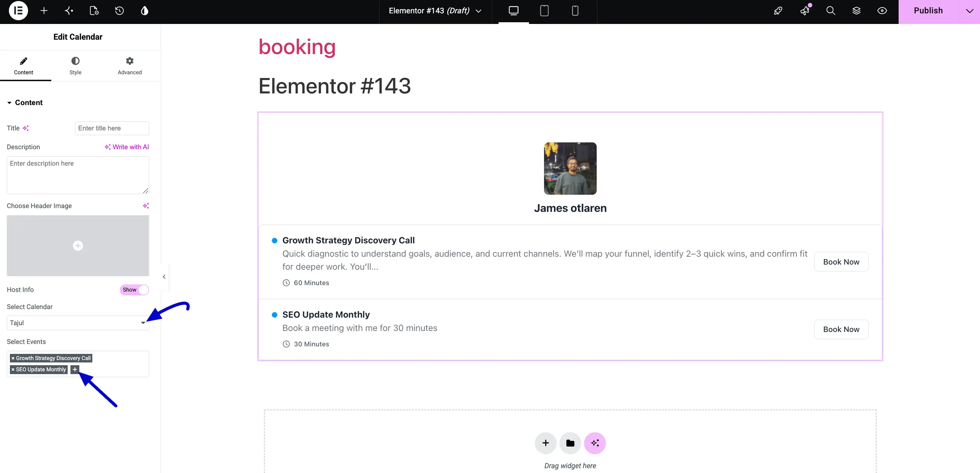Image resolution: width=980 pixels, height=473 pixels.
Task: Open What's New megaphone notifications
Action: pos(805,11)
